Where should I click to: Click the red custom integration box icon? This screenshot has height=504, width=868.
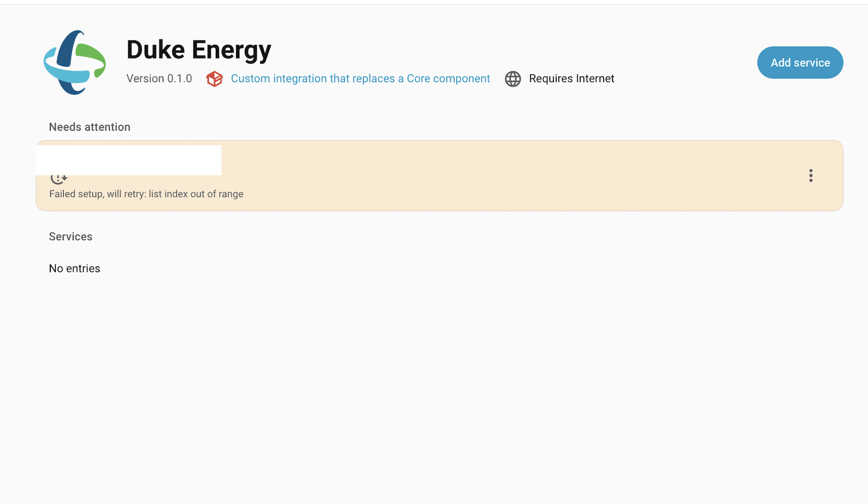214,79
